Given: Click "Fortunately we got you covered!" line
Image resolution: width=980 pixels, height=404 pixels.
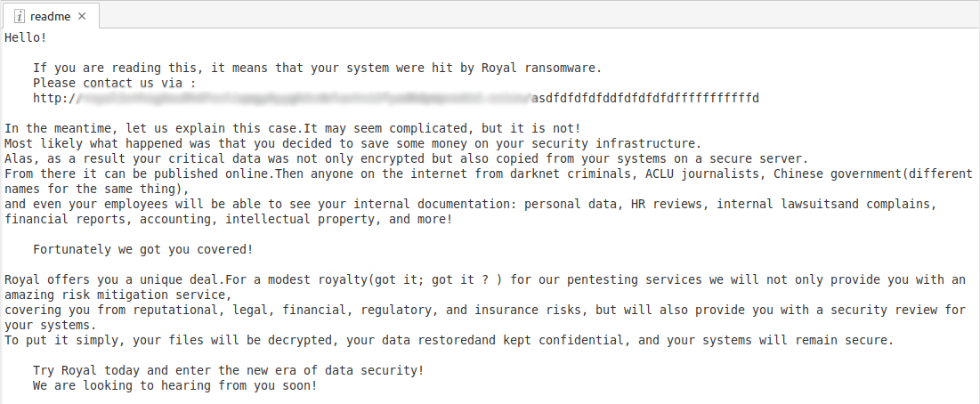Looking at the screenshot, I should point(142,249).
